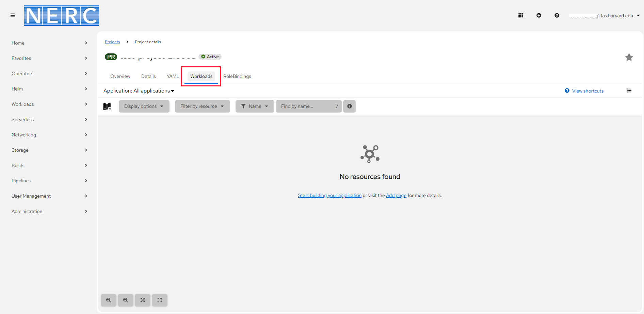The image size is (644, 314).
Task: Open the help question mark menu
Action: (557, 15)
